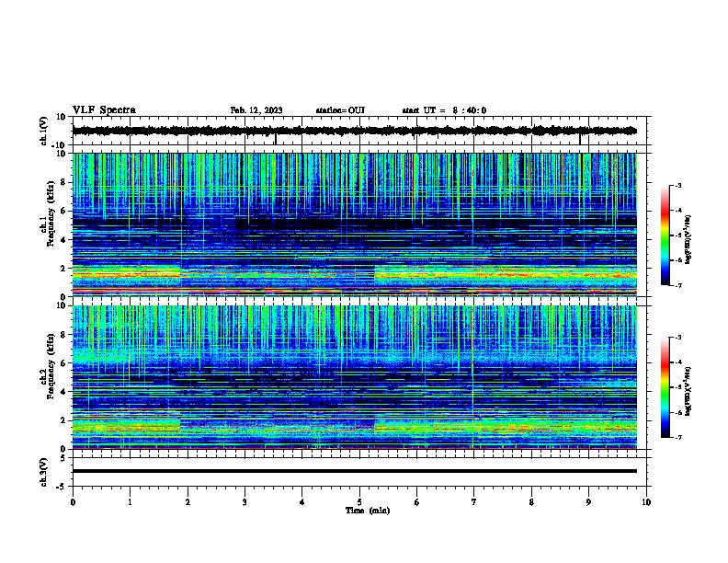Viewport: 728px width, 563px height.
Task: Select the "start UT = 8 :40: 0" text
Action: [444, 110]
